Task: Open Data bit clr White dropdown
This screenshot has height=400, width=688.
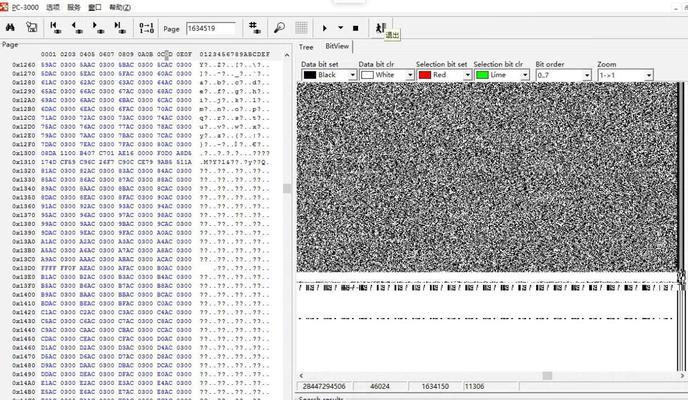Action: pos(409,75)
